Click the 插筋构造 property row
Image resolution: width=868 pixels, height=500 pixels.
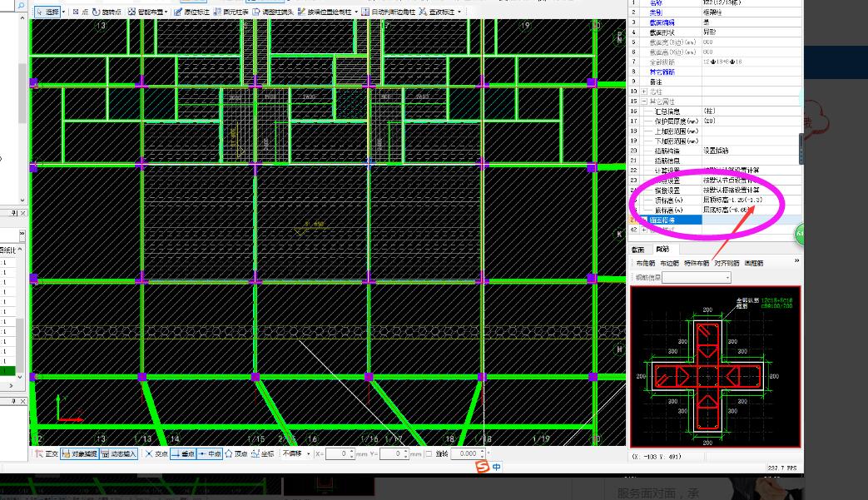pos(715,151)
